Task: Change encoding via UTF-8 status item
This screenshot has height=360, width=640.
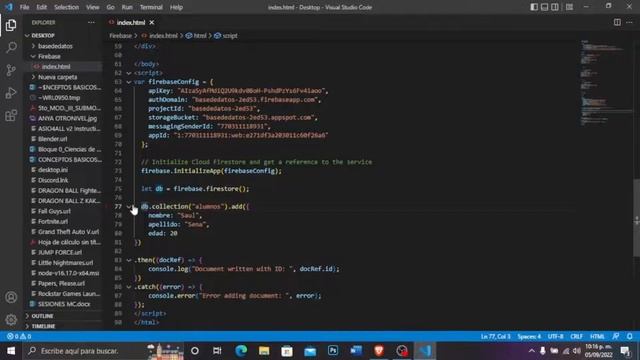Action: (556, 336)
